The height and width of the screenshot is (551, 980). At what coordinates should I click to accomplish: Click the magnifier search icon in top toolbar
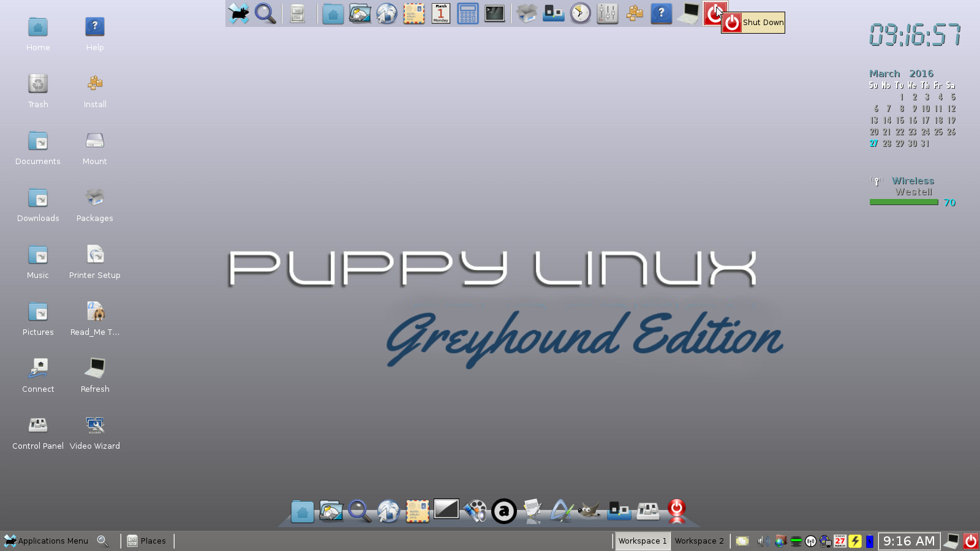(x=265, y=13)
